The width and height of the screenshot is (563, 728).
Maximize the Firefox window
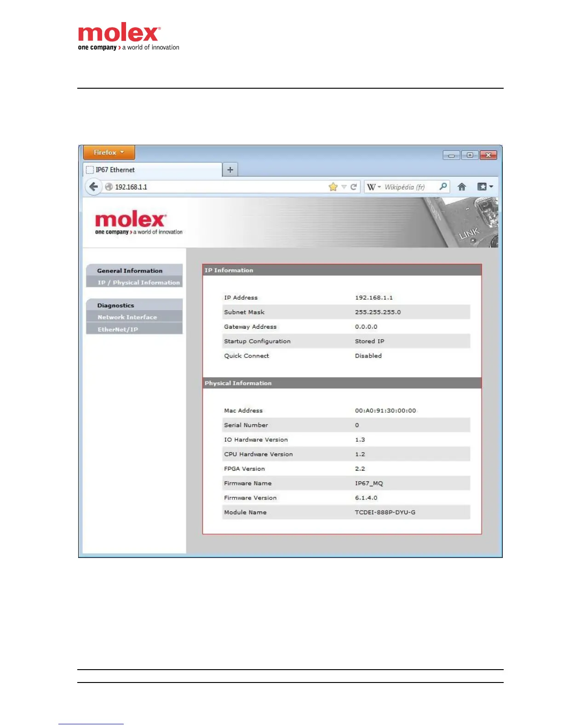click(x=470, y=155)
